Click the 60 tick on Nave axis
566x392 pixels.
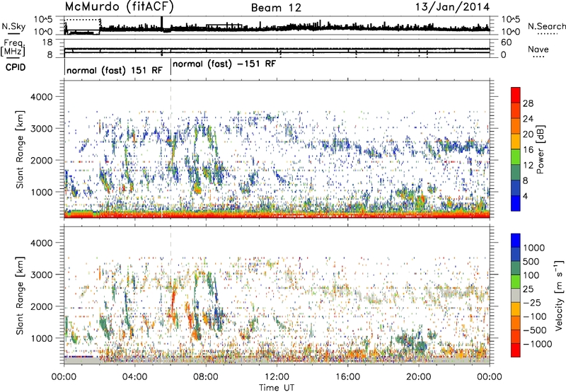click(x=506, y=42)
